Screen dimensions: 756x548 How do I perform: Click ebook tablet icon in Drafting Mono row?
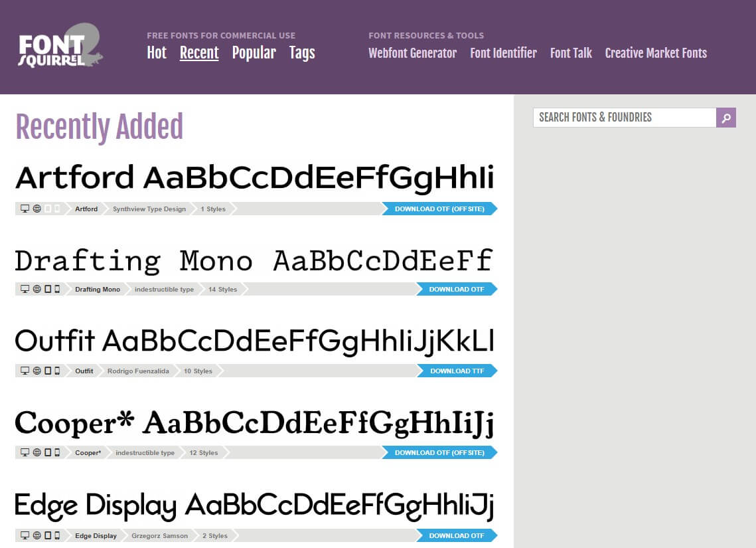coord(48,289)
